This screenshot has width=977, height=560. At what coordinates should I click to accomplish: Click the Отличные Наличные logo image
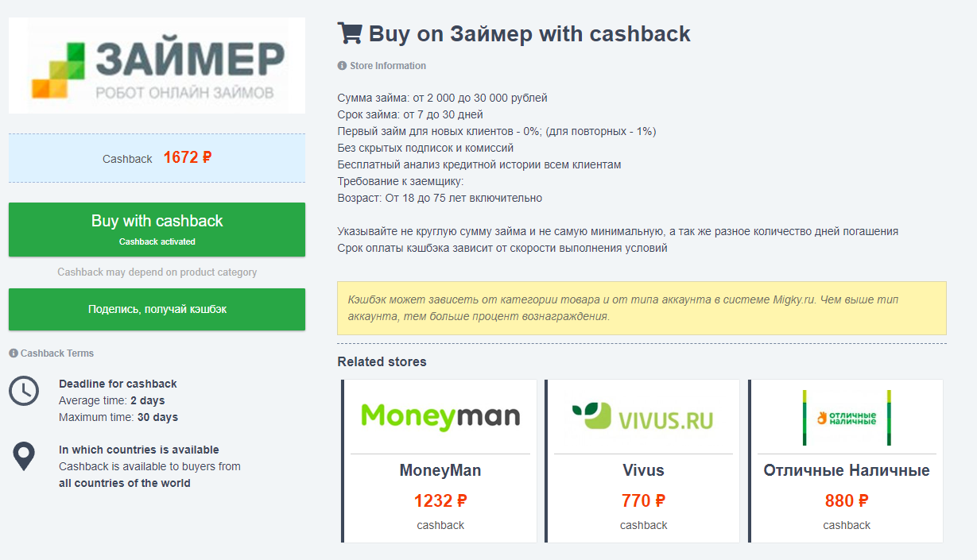[847, 417]
